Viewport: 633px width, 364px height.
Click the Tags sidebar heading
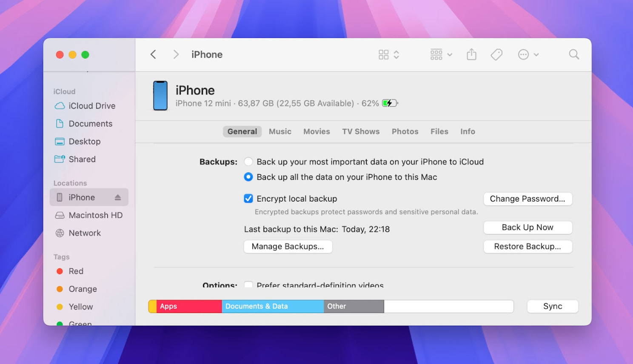click(62, 257)
